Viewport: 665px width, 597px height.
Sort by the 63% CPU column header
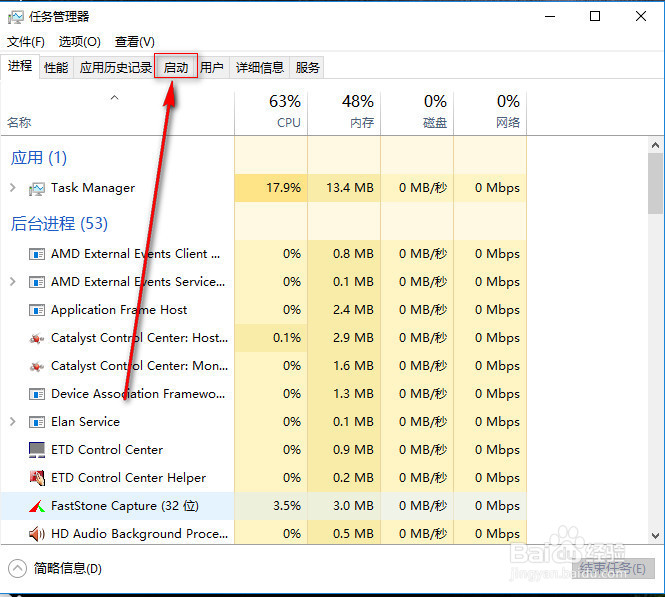(271, 113)
